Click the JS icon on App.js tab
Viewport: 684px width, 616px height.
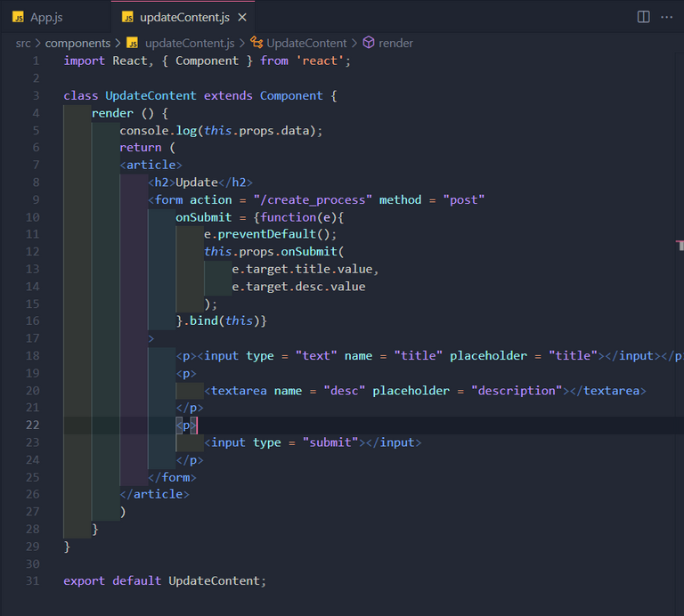[19, 18]
